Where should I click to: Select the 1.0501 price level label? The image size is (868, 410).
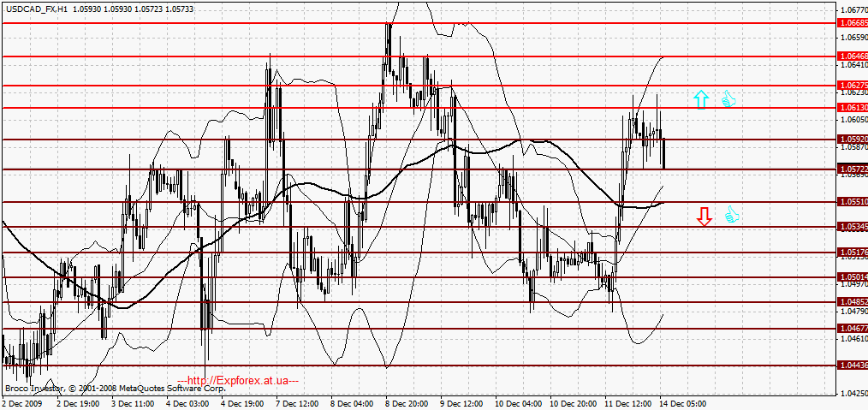853,276
